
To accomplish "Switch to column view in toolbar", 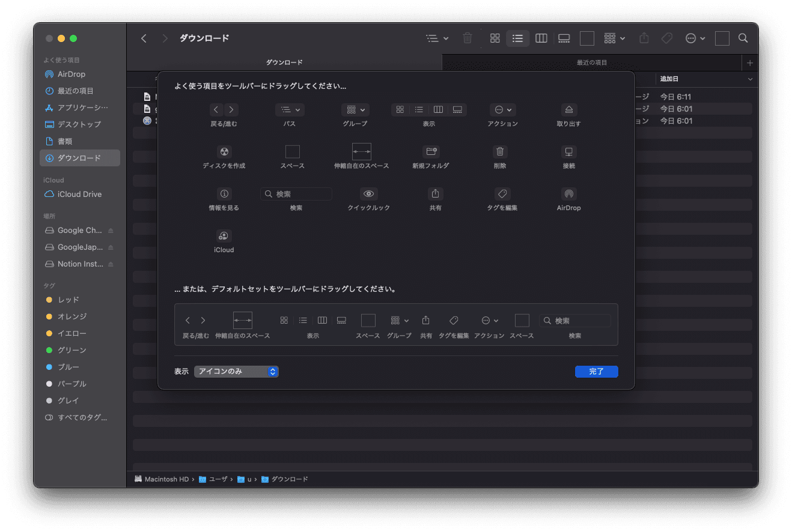I will click(541, 38).
